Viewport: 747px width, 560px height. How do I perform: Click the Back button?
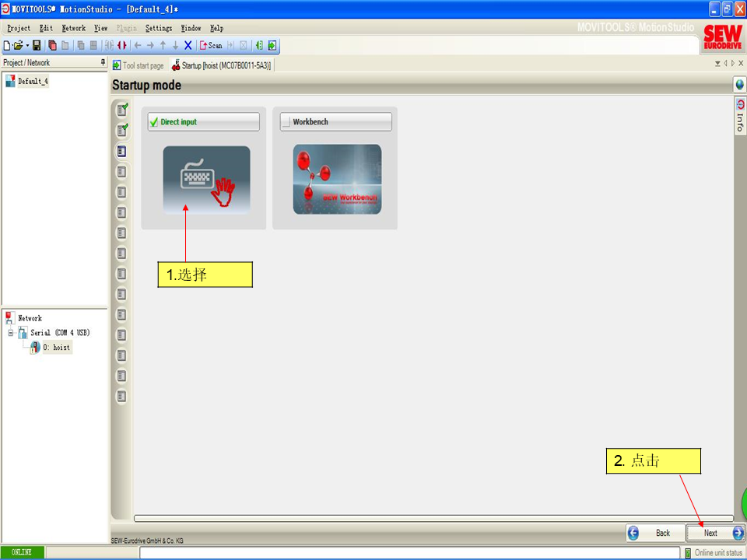click(654, 533)
